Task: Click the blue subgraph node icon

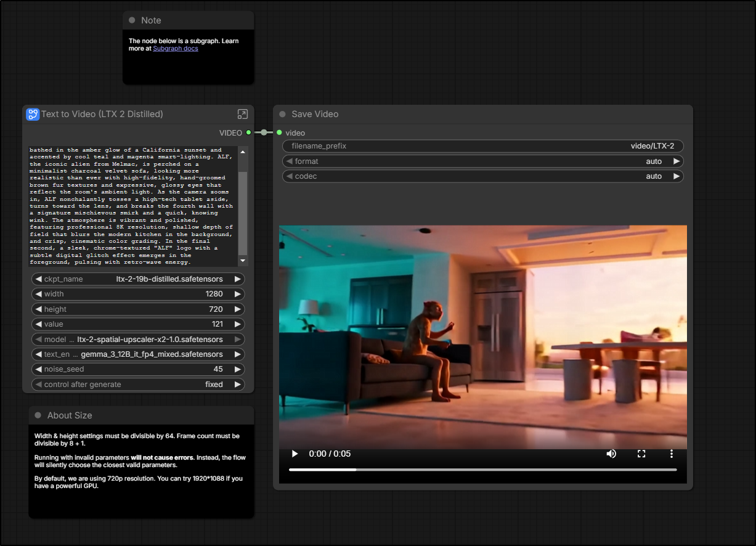Action: 33,114
